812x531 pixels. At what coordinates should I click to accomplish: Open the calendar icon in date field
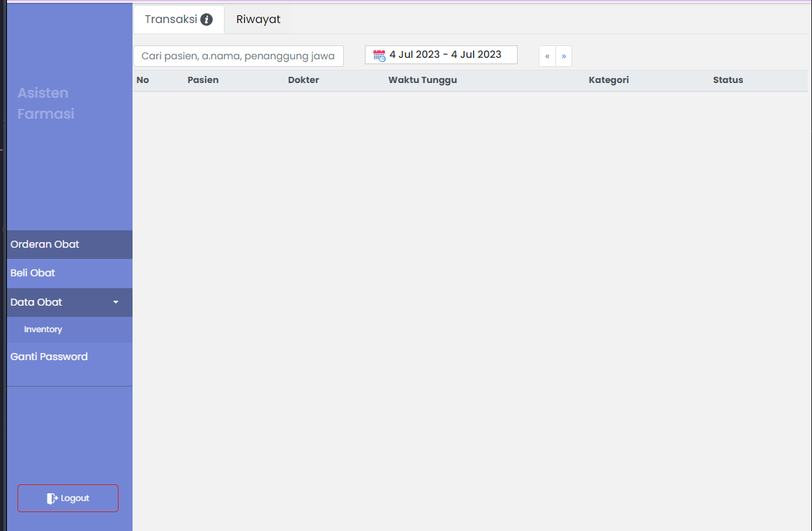[x=379, y=55]
